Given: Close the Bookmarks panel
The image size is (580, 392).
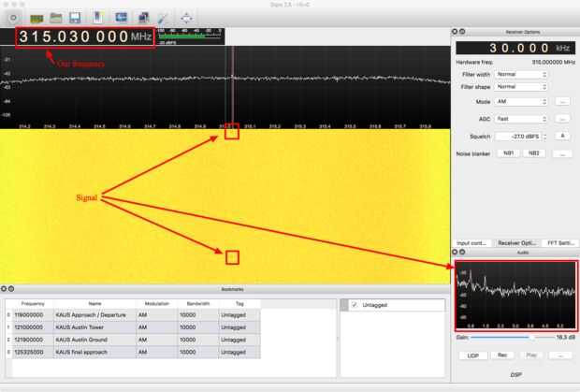Looking at the screenshot, I should tap(4, 289).
